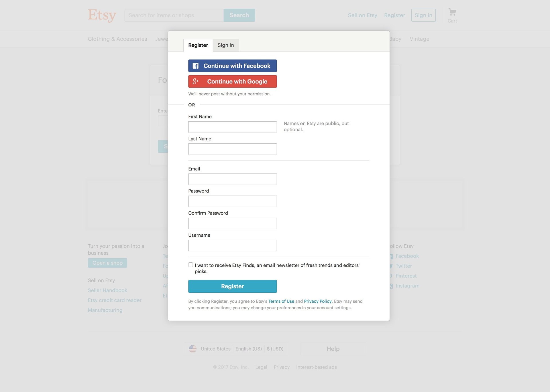Switch to the Sign in tab
Image resolution: width=550 pixels, height=392 pixels.
(x=226, y=45)
